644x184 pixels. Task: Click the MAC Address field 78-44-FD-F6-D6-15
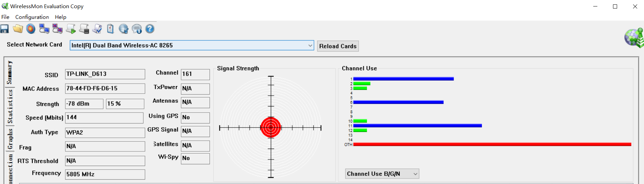pos(105,88)
